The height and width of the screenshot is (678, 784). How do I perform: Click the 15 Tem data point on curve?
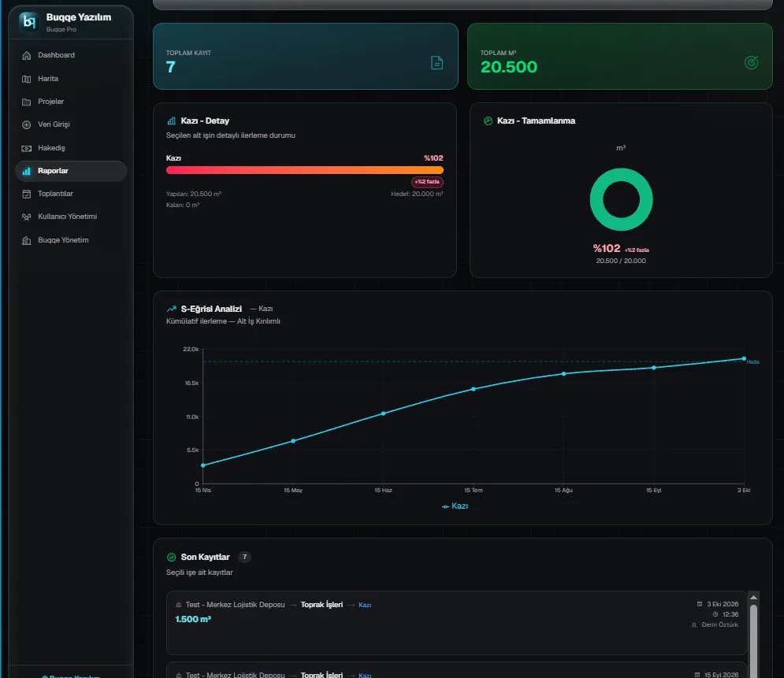pos(474,389)
